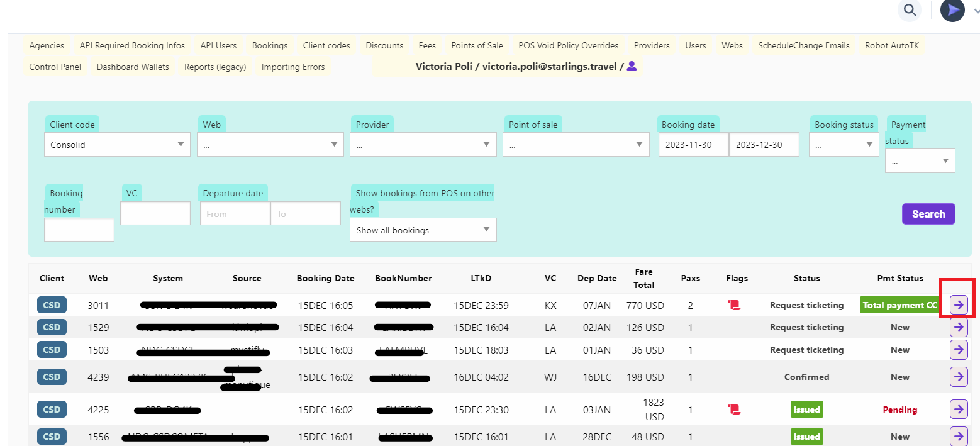The width and height of the screenshot is (980, 446).
Task: Open the Reports (legacy) tab
Action: [x=215, y=67]
